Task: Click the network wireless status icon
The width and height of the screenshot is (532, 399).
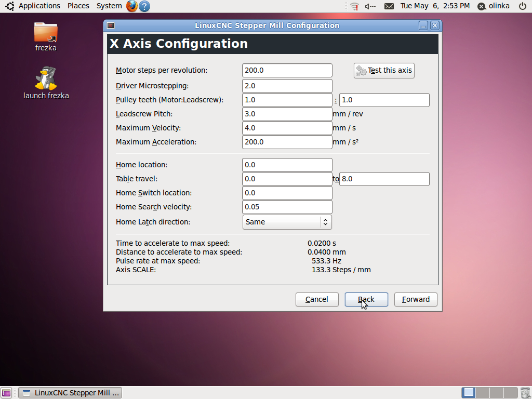Action: [x=355, y=6]
